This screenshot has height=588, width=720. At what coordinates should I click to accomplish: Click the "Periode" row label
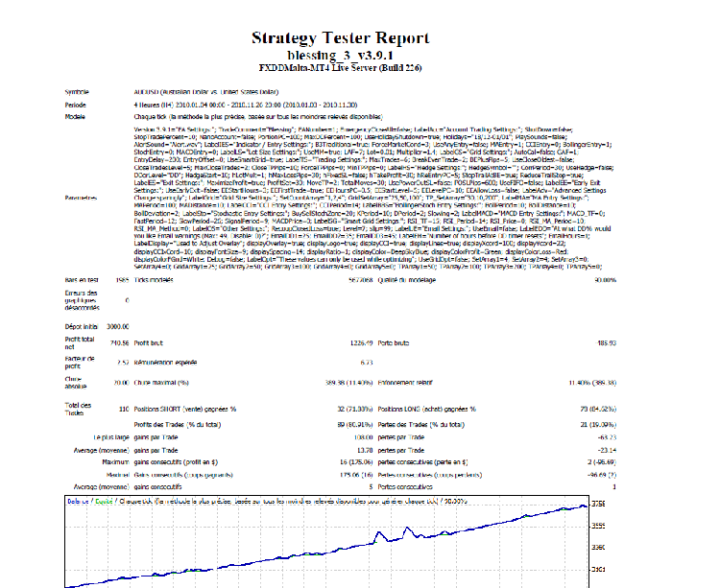[x=75, y=105]
